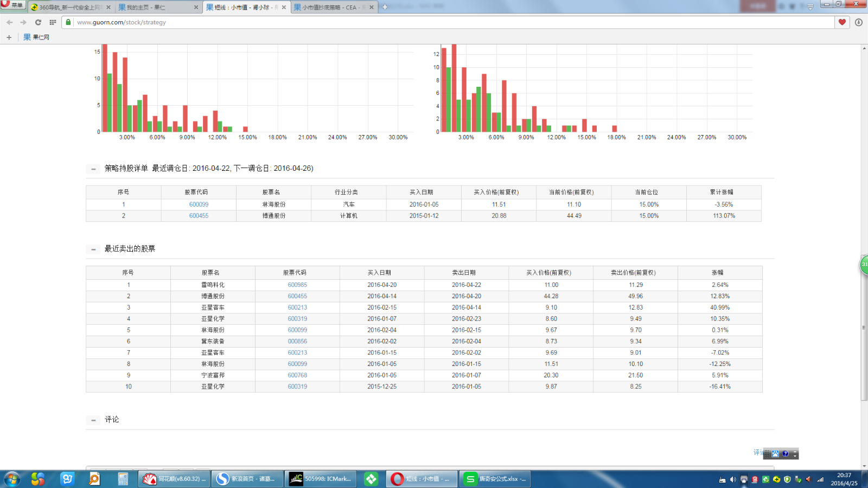Click the browser reload icon
The width and height of the screenshot is (868, 488).
[x=38, y=22]
